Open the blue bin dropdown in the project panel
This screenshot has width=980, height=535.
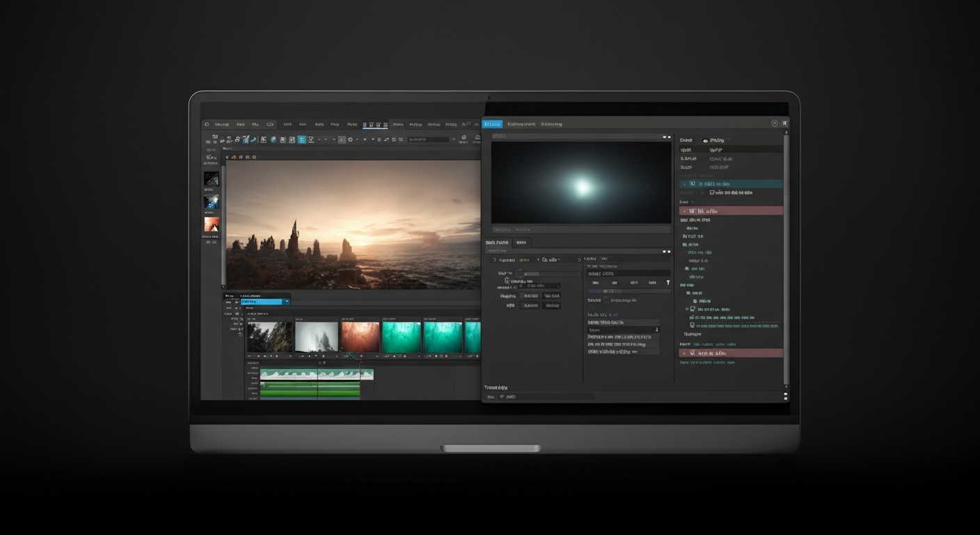[286, 302]
